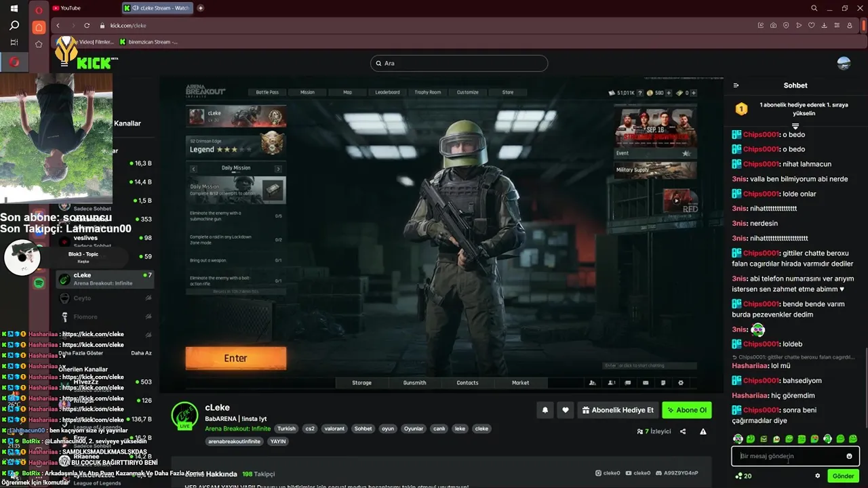The height and width of the screenshot is (488, 868).
Task: Open a new browser tab
Action: click(x=200, y=8)
